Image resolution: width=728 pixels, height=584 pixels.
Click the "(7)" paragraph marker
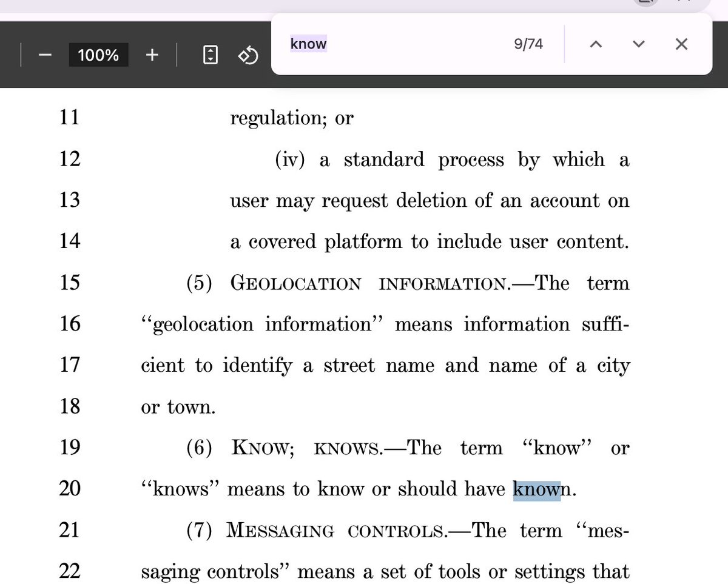click(200, 531)
